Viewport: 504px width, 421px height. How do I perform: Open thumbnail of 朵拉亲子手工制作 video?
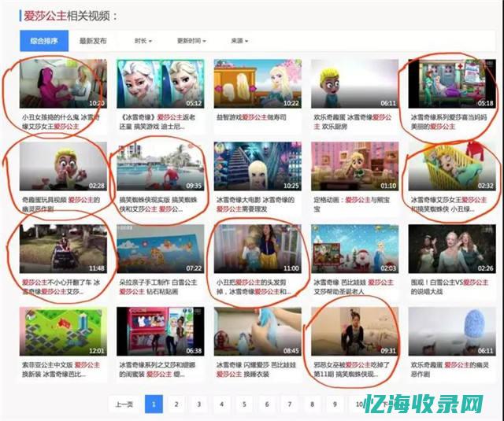coord(161,249)
